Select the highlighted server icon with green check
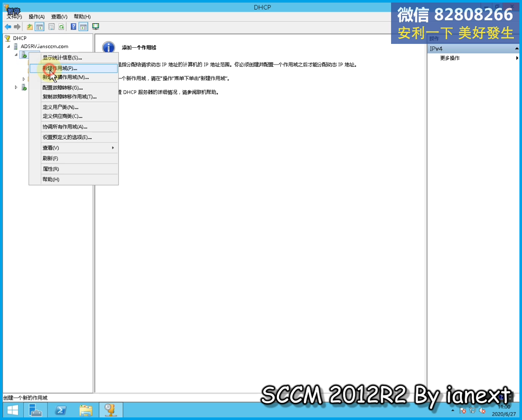Image resolution: width=522 pixels, height=420 pixels. pos(24,55)
